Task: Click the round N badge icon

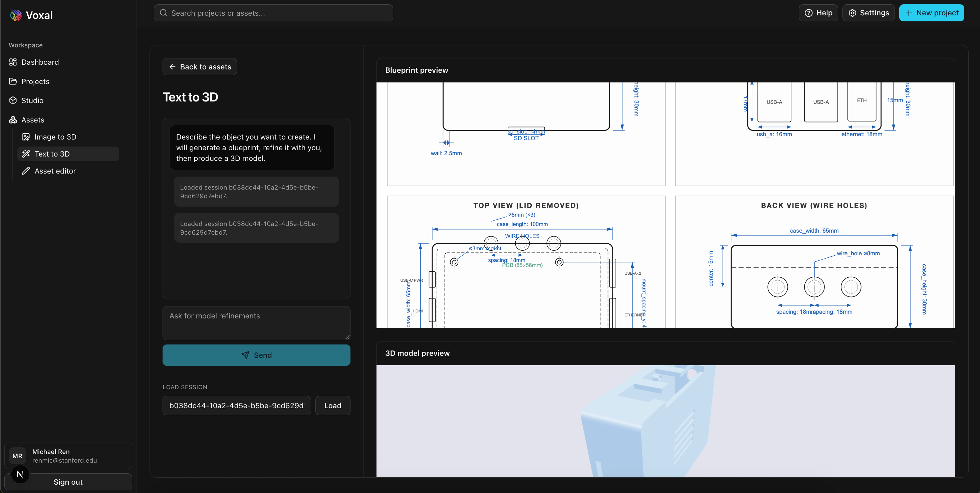Action: click(x=20, y=474)
